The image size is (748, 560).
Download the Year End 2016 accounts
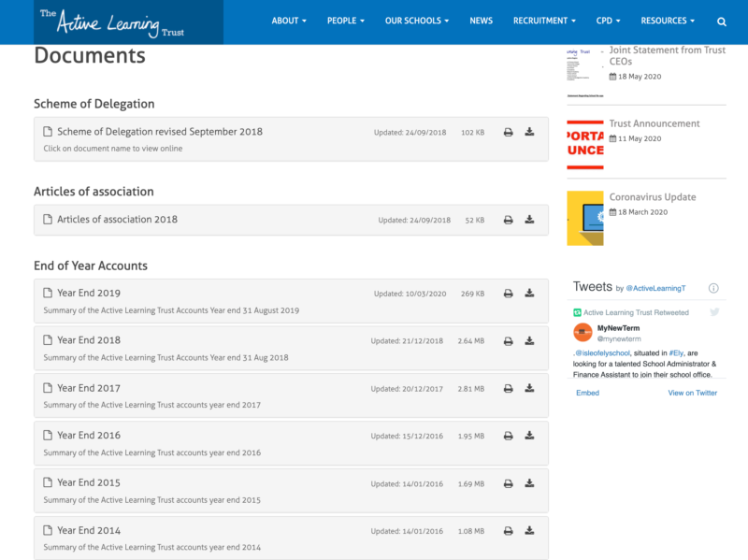[529, 436]
